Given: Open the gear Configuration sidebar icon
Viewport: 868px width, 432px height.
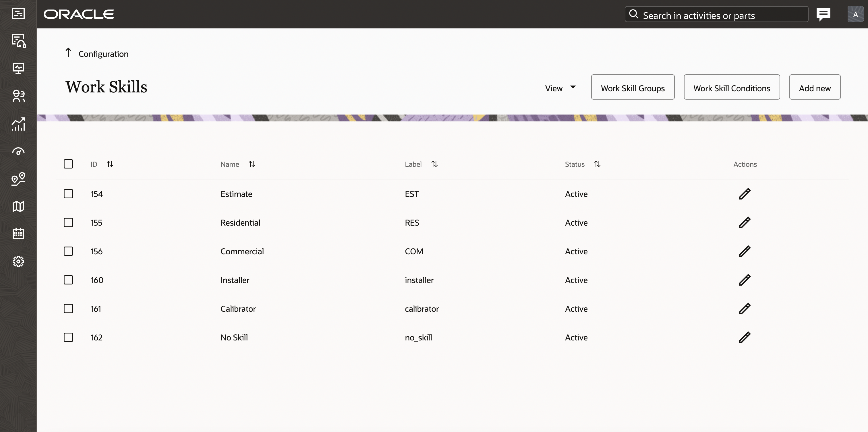Looking at the screenshot, I should pos(18,261).
